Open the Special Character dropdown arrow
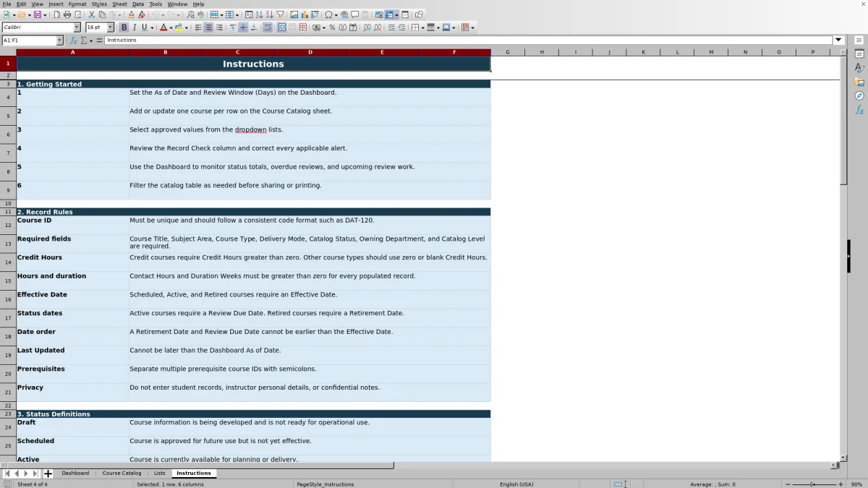 pos(338,14)
